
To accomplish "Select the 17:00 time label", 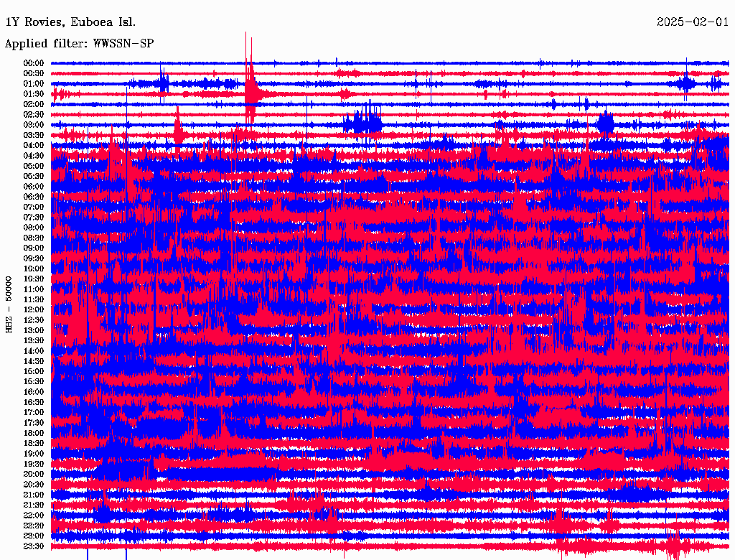I will tap(34, 412).
